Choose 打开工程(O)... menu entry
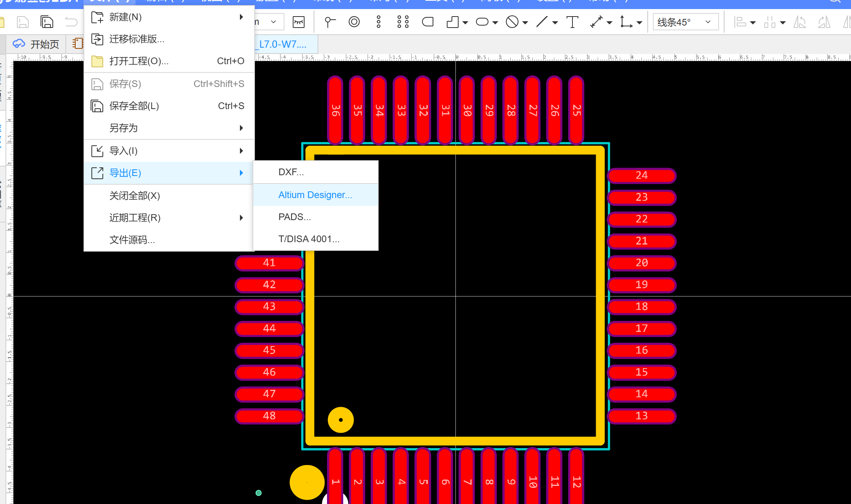 [x=169, y=61]
